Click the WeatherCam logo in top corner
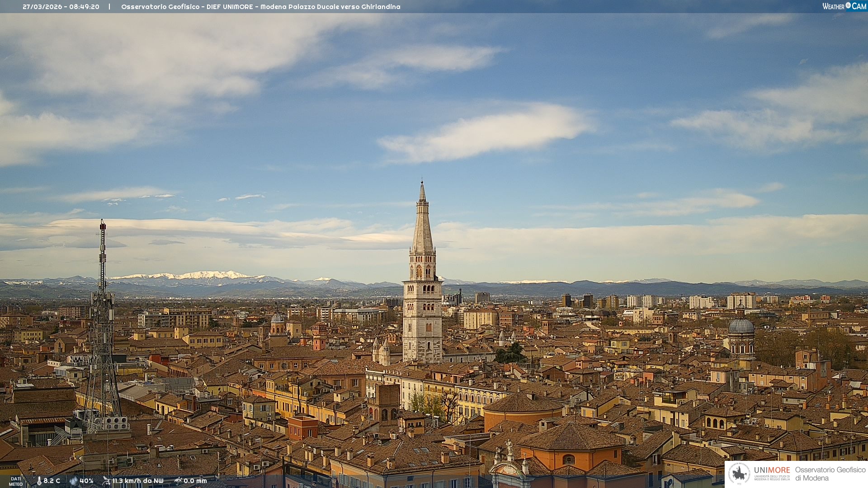The image size is (868, 488). click(844, 6)
